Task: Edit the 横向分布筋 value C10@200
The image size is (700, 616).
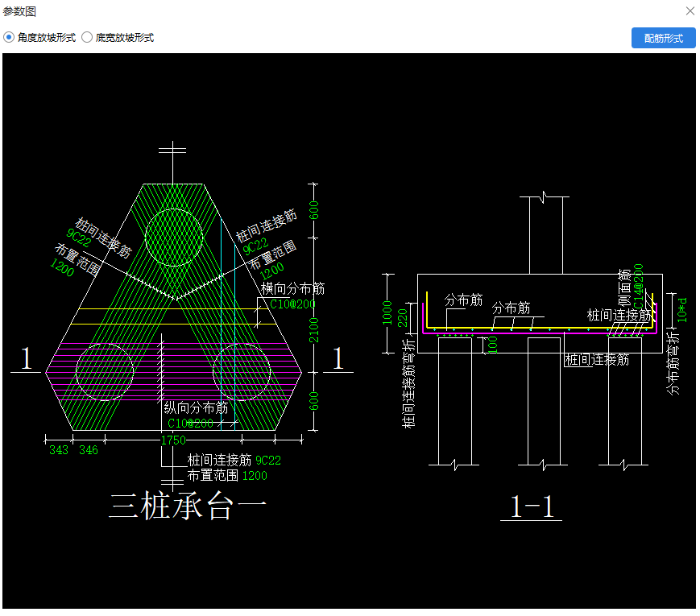Action: [x=292, y=304]
